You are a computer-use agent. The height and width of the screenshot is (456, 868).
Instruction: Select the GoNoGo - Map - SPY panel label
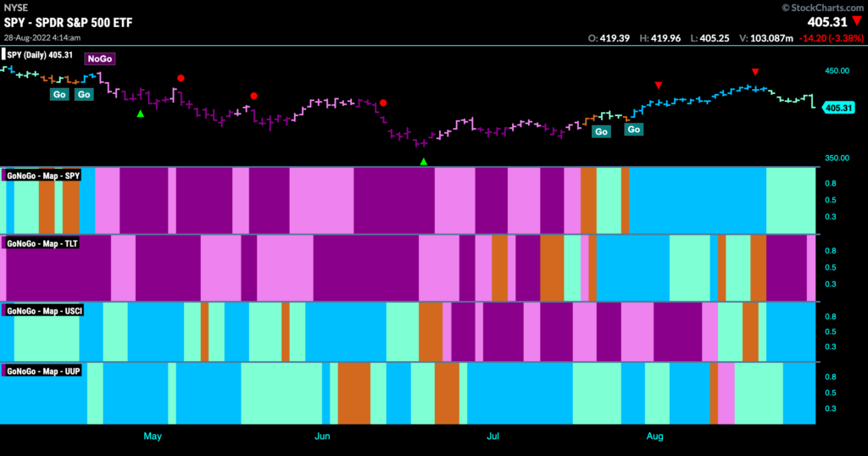pyautogui.click(x=42, y=175)
